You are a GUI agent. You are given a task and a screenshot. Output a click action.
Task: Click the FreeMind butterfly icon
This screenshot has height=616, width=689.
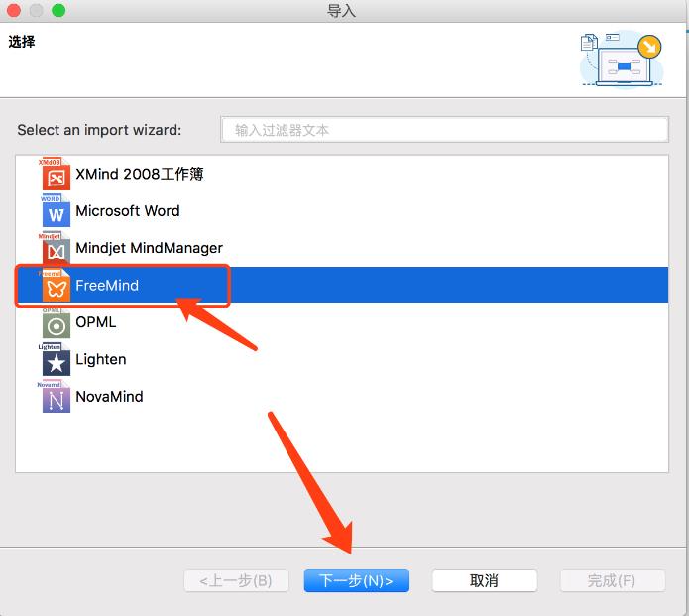[56, 287]
